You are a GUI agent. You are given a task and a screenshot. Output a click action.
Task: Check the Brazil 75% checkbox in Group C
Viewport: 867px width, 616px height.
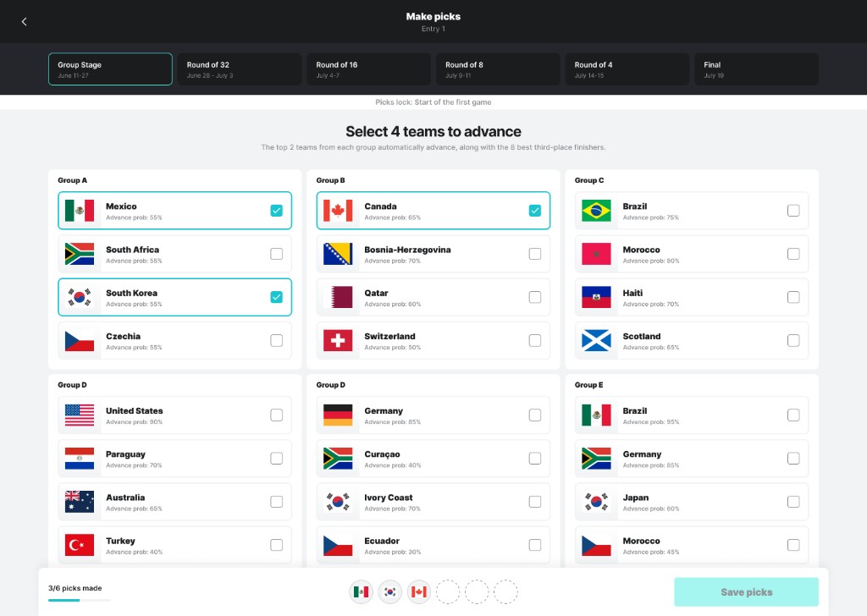coord(793,211)
